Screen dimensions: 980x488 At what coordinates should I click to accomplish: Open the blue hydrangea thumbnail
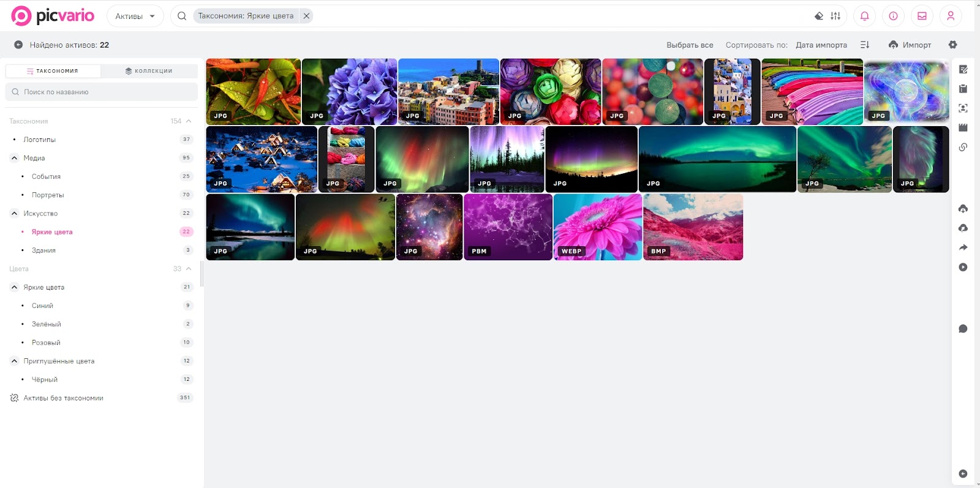coord(350,92)
